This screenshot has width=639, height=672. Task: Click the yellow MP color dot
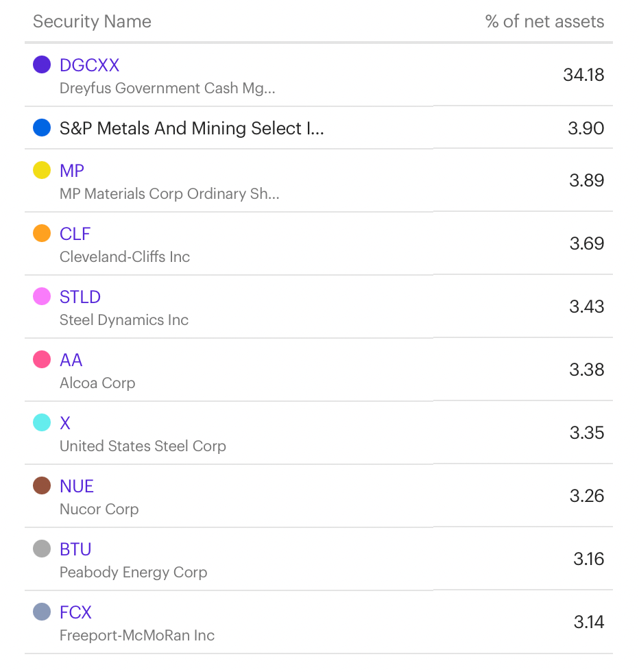point(42,170)
